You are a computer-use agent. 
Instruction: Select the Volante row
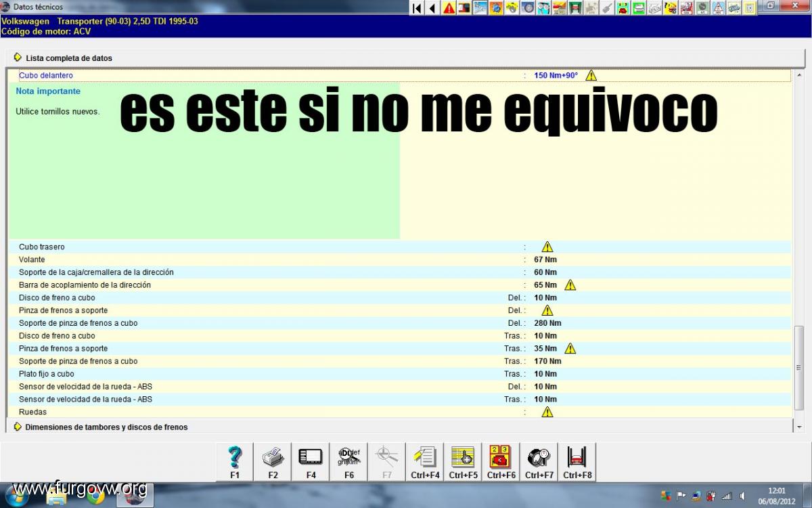tap(399, 259)
